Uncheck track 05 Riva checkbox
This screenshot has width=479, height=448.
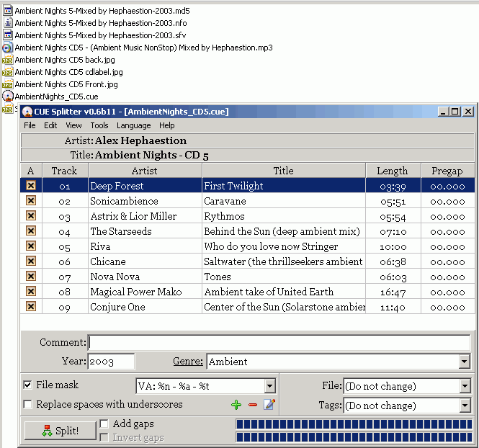point(31,246)
